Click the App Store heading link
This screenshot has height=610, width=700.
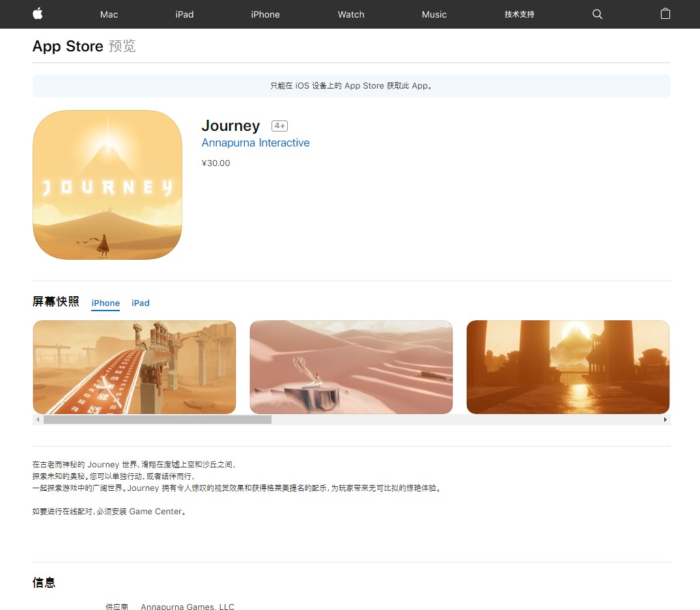point(68,46)
